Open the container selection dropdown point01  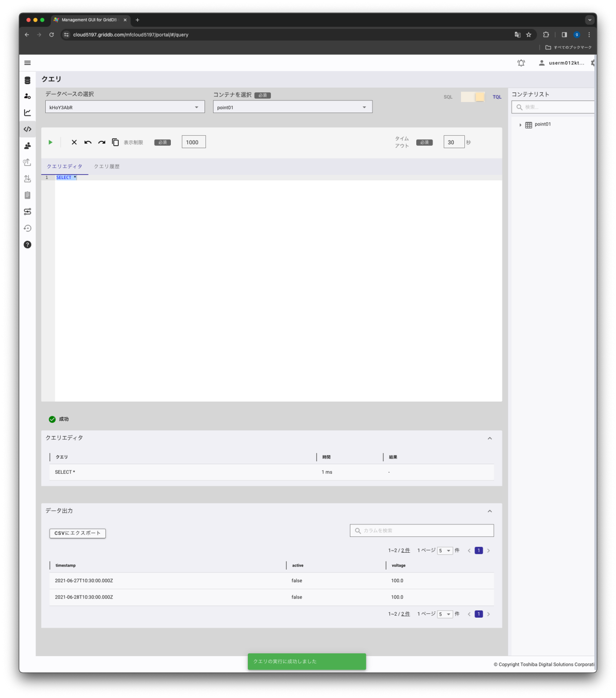click(293, 107)
